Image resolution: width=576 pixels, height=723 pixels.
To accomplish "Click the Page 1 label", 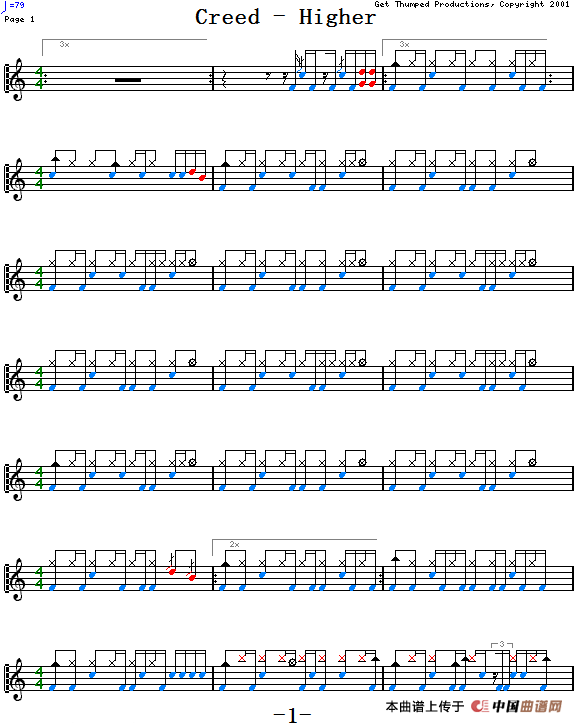I will click(19, 19).
